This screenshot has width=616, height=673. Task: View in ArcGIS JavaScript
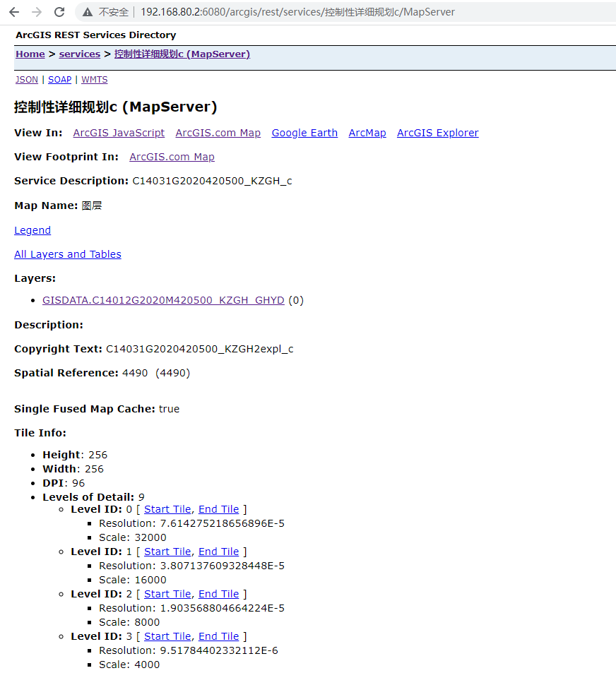(x=119, y=133)
